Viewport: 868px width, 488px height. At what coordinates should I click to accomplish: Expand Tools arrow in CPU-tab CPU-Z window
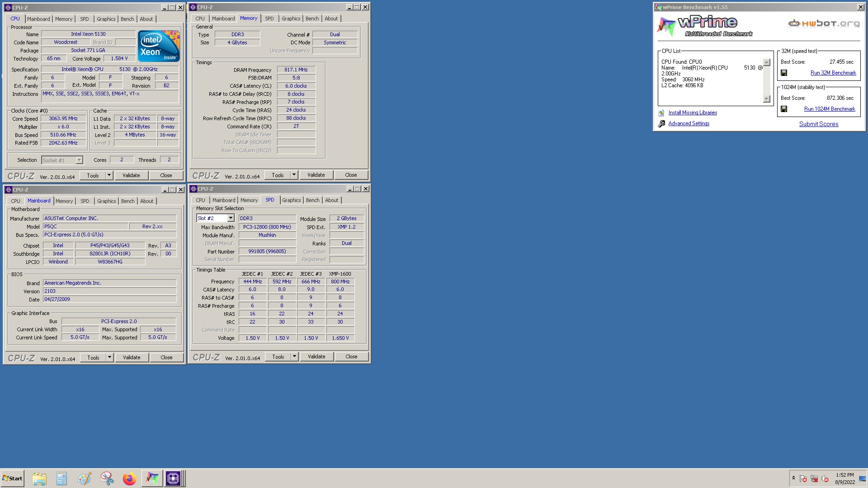click(x=109, y=175)
